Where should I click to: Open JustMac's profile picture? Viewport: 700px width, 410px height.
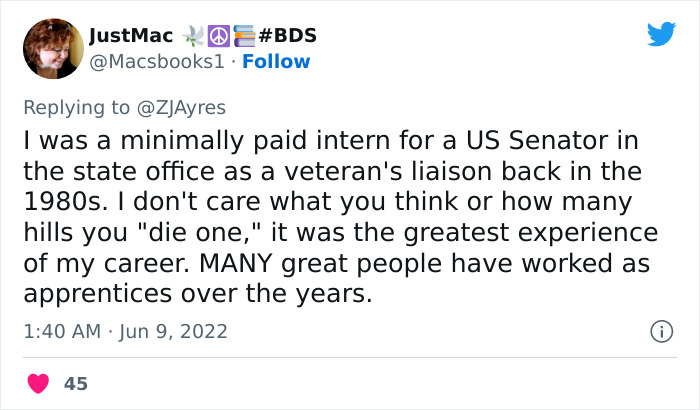53,49
